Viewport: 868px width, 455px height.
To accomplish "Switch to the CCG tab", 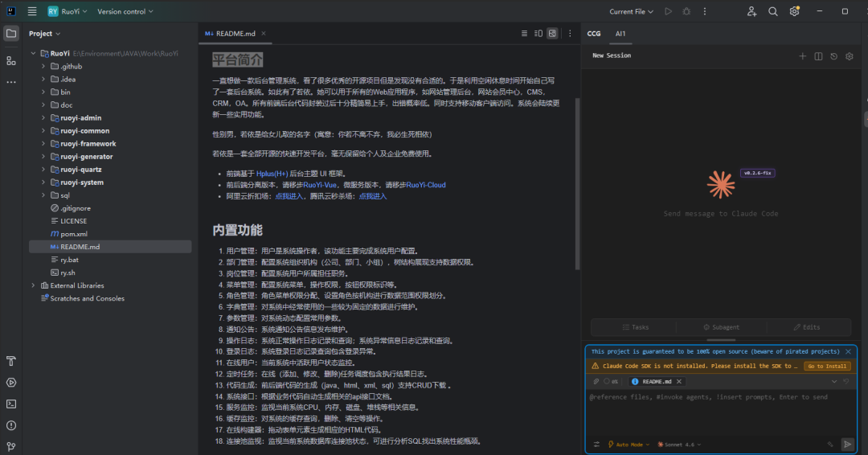I will pos(594,33).
